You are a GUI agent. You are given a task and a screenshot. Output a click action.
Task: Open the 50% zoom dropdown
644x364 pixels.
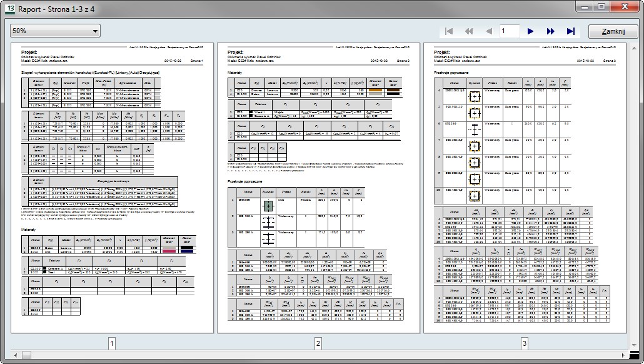55,31
